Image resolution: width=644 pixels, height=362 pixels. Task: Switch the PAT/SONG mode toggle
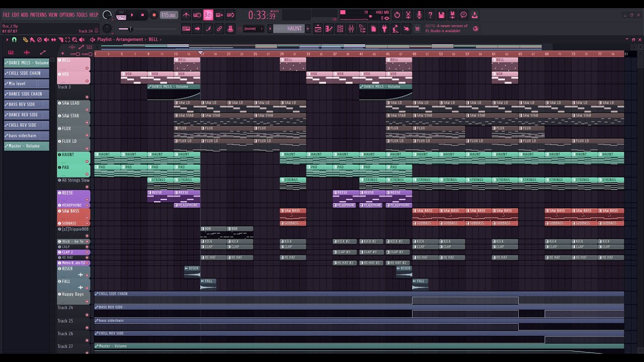[121, 15]
